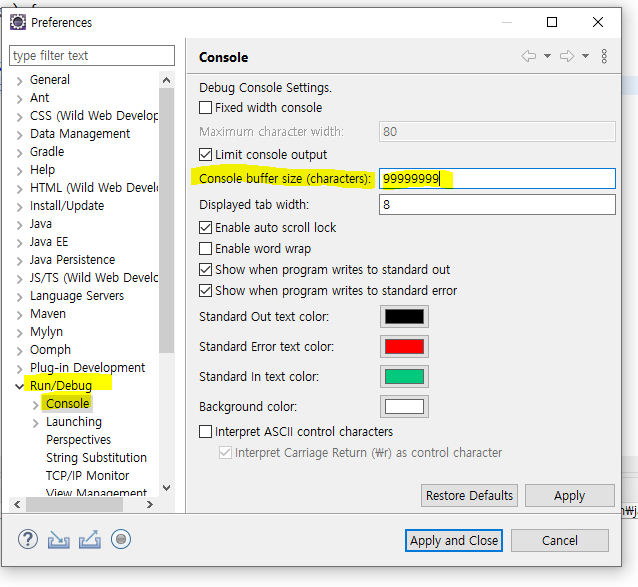This screenshot has width=638, height=587.
Task: Open the three-dot view menu icon
Action: pyautogui.click(x=604, y=56)
